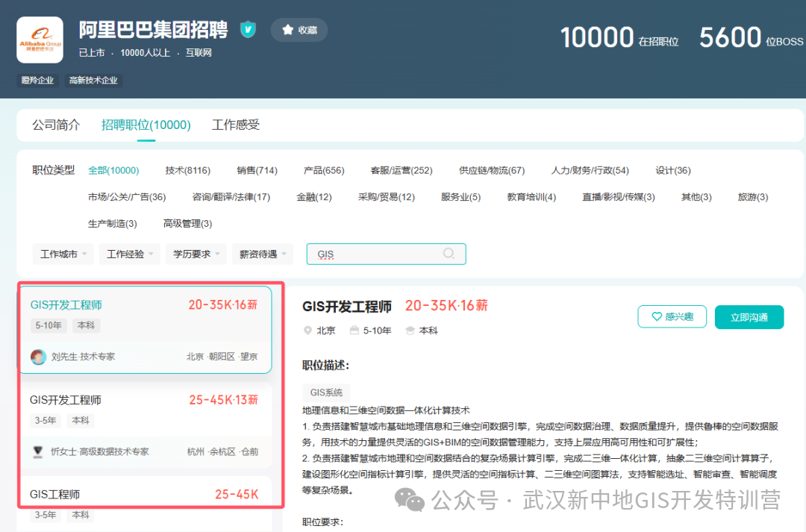
Task: Expand the 工作经验 dropdown
Action: pos(130,254)
